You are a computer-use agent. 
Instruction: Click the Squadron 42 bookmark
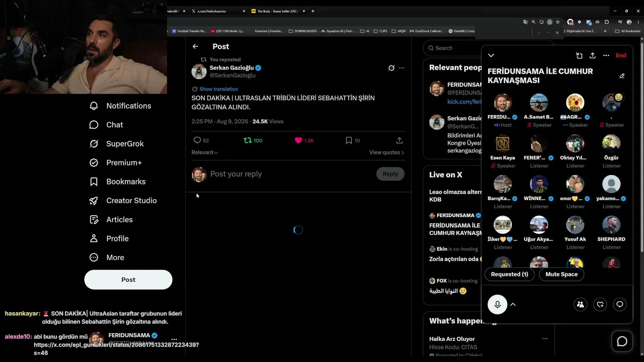338,31
